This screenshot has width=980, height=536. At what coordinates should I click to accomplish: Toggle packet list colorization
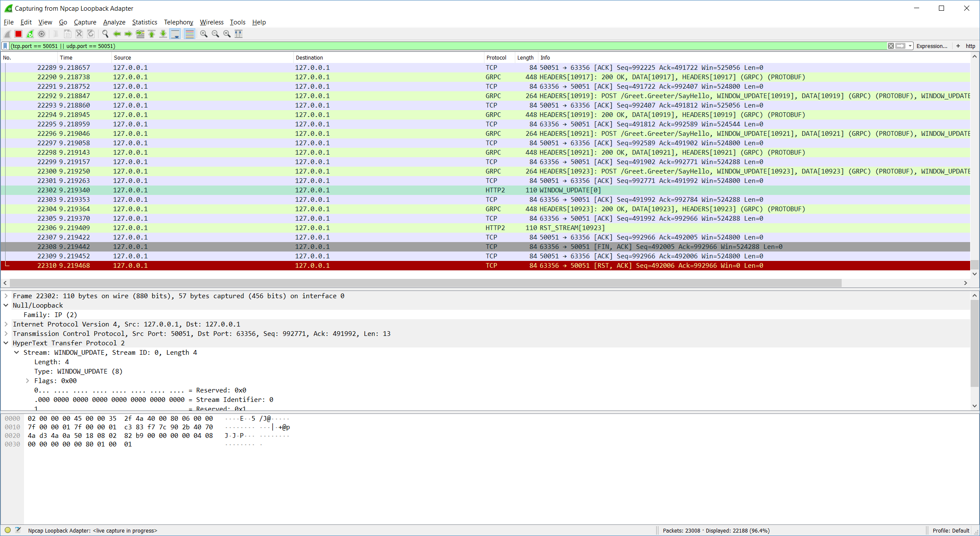pos(190,34)
